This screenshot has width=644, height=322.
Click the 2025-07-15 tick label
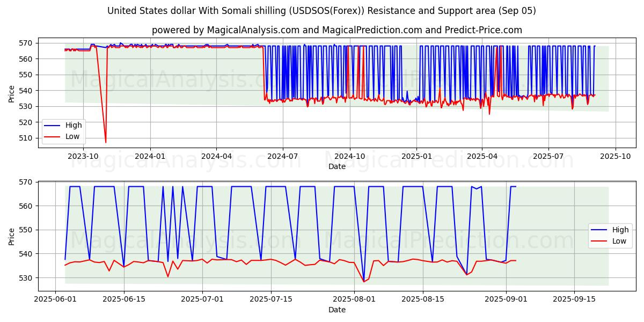click(x=271, y=299)
